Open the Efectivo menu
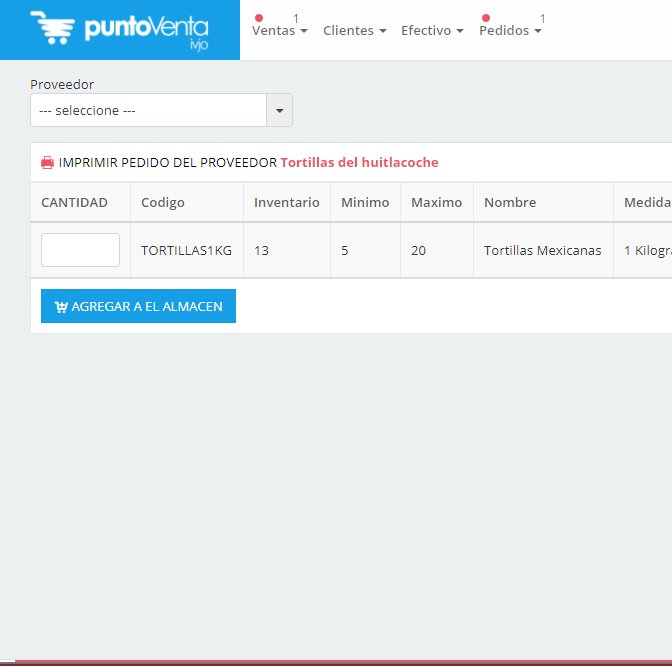672x672 pixels. 432,30
